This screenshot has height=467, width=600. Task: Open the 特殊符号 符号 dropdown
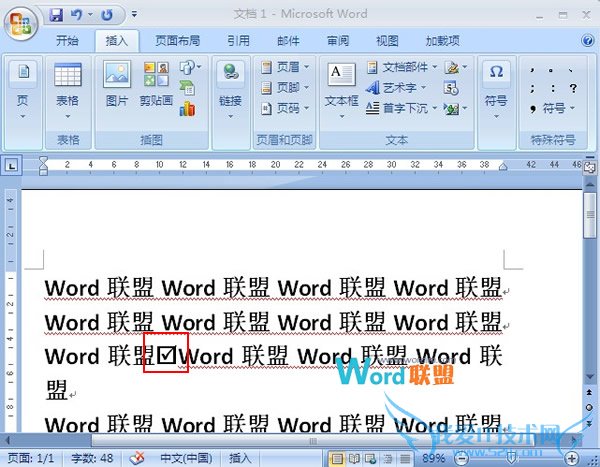tap(553, 109)
